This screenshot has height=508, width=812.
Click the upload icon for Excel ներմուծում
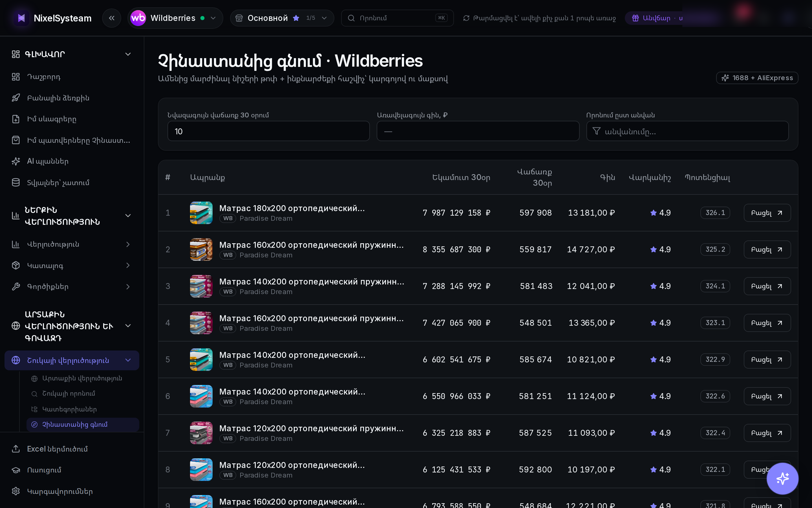point(16,449)
